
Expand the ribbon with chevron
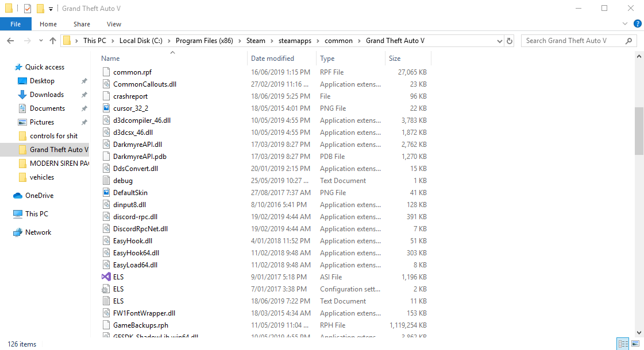(624, 24)
